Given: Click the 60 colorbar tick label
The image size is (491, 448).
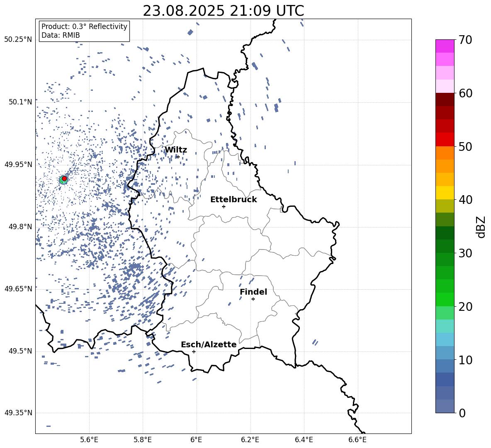Looking at the screenshot, I should pyautogui.click(x=465, y=93).
